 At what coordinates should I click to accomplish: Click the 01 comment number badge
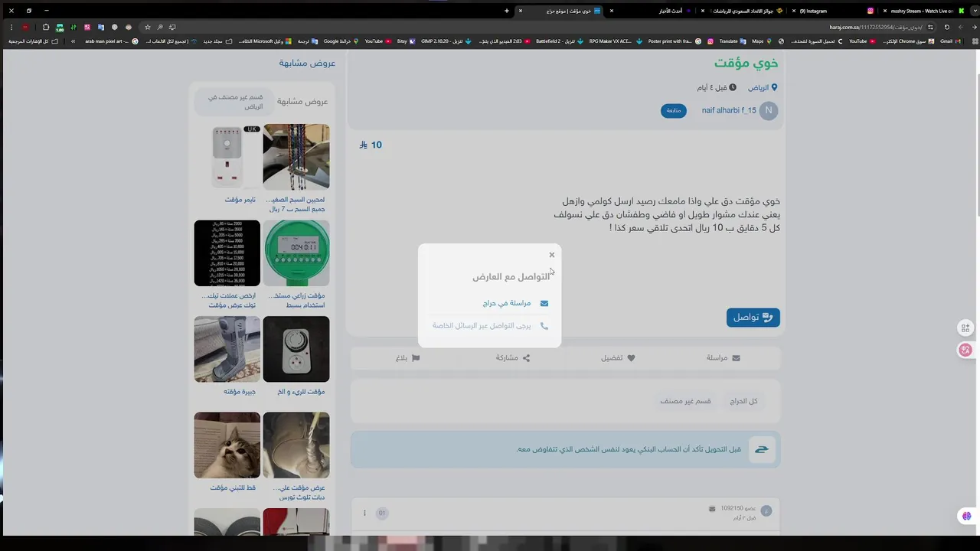[x=382, y=513]
